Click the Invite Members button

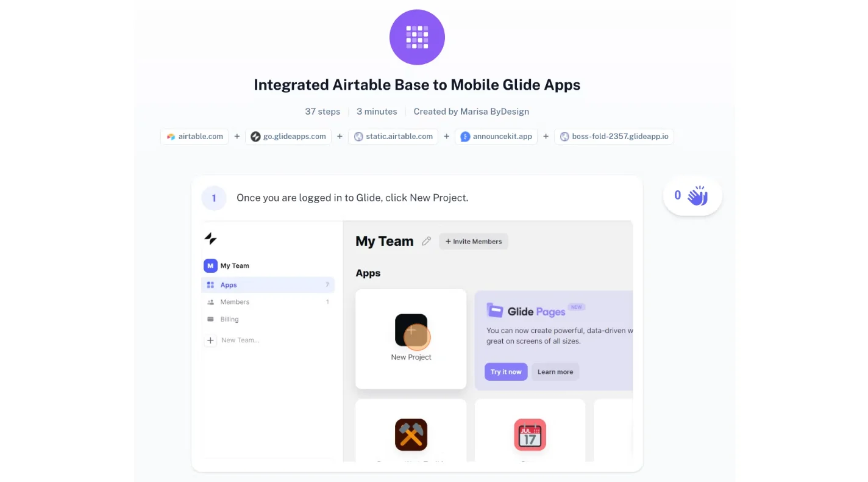[473, 241]
